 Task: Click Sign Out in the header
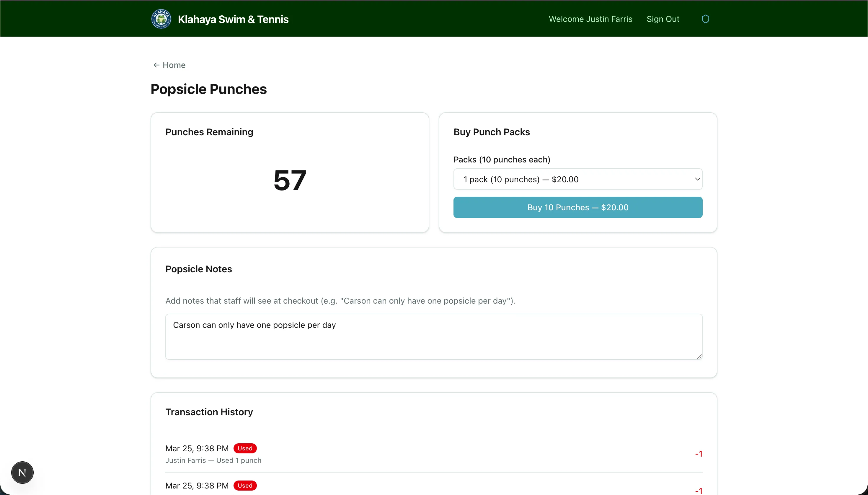click(662, 19)
